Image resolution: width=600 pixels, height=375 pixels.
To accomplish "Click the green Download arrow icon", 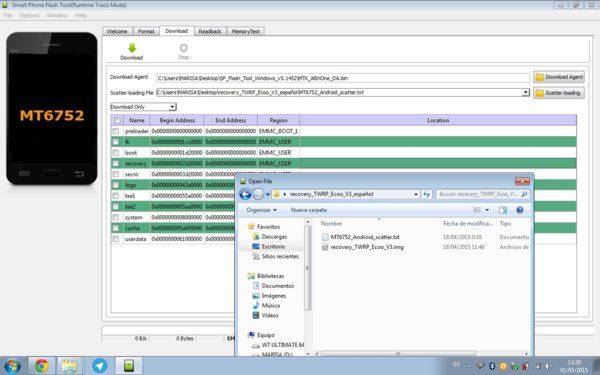I will click(132, 48).
